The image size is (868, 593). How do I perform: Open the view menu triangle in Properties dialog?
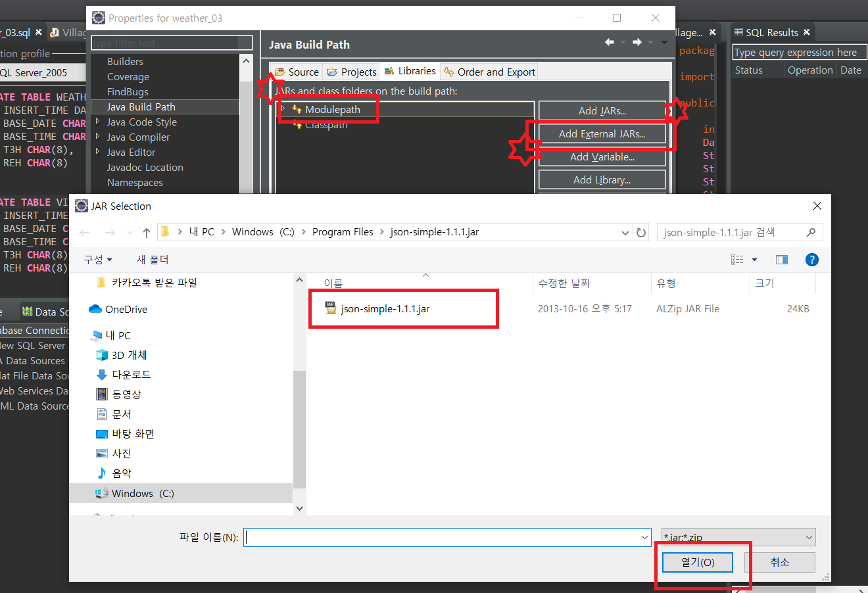point(664,43)
